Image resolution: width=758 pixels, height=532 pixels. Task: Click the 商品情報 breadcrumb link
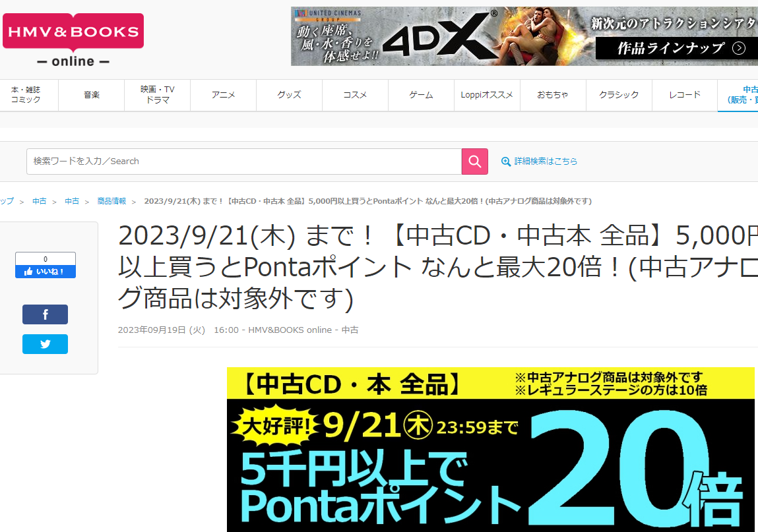click(111, 201)
